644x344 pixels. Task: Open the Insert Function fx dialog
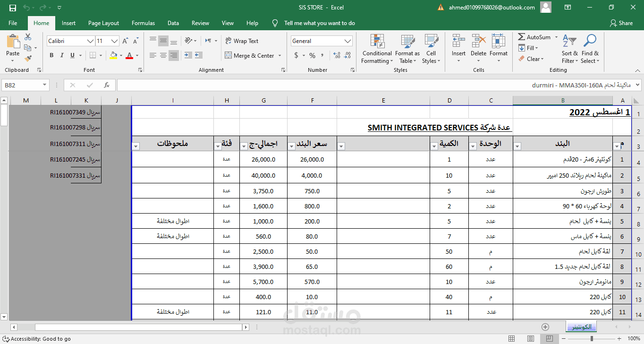coord(107,85)
